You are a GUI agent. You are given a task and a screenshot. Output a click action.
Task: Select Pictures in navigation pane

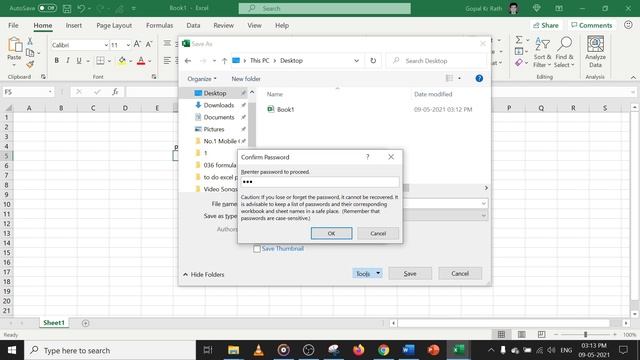tap(213, 129)
